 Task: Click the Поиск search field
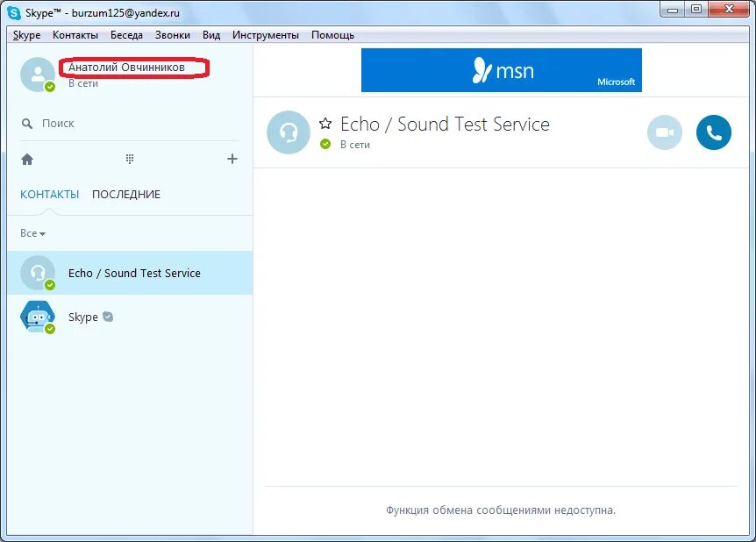(x=130, y=124)
